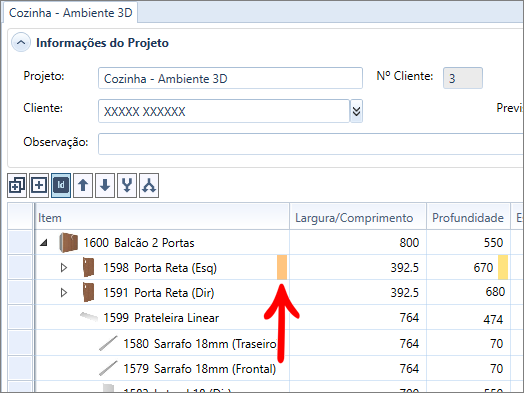The height and width of the screenshot is (393, 524).
Task: Click the Largura/Comprimento column header
Action: [358, 218]
